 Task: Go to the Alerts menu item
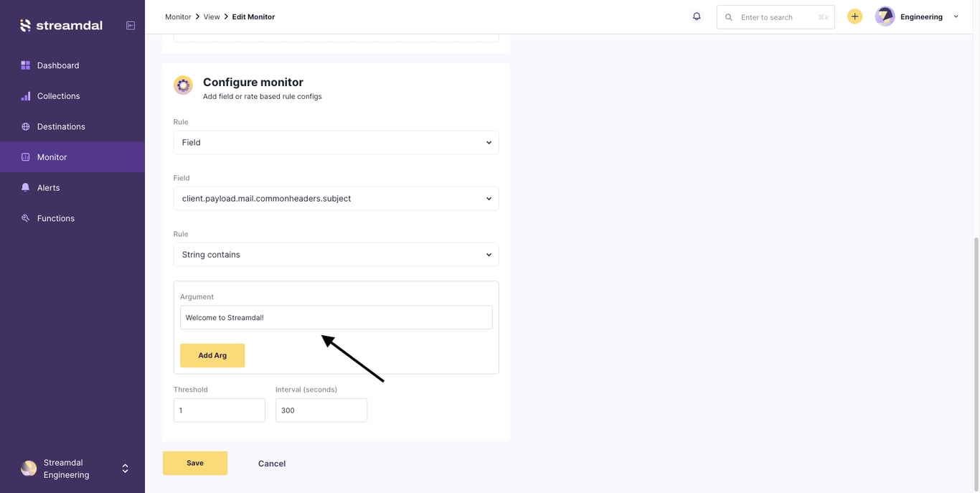(48, 188)
